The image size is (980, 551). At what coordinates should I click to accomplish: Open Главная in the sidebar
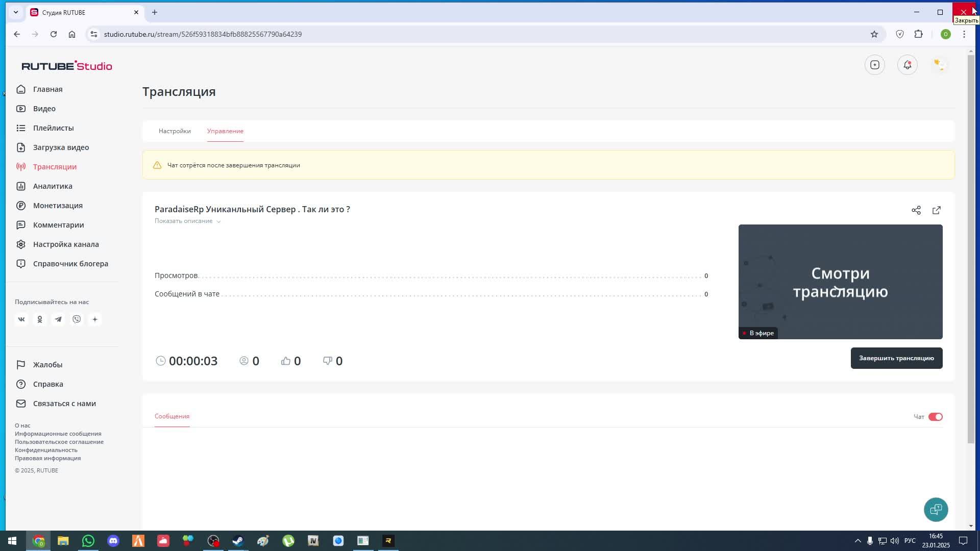(48, 89)
